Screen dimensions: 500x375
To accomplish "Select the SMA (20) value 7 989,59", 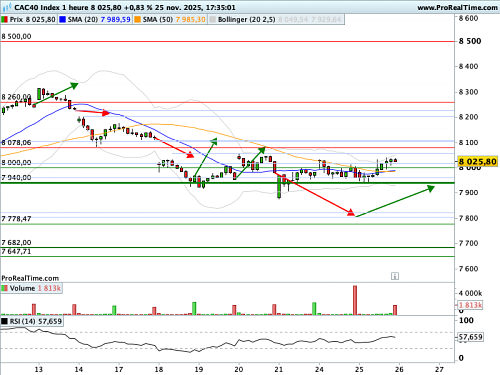I will (116, 20).
